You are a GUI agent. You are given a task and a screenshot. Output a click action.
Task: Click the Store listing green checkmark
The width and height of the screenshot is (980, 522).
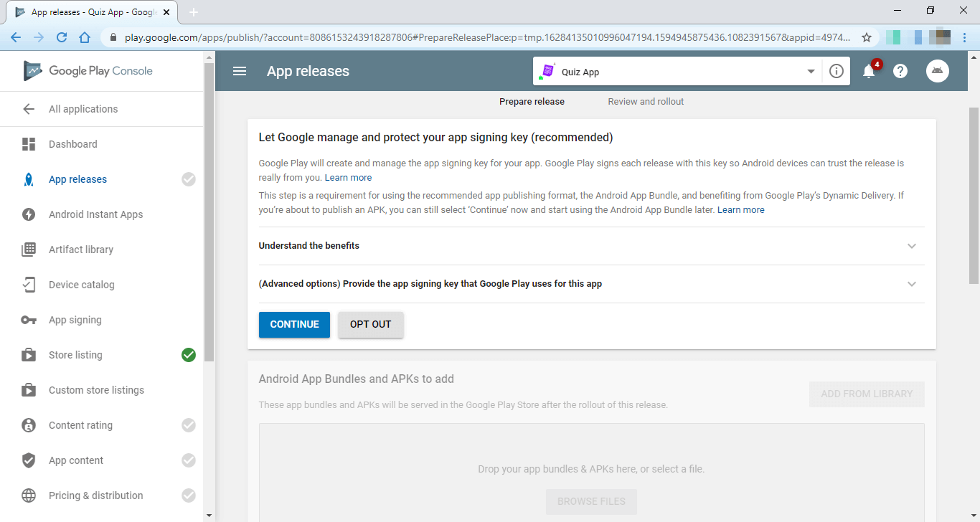click(189, 355)
